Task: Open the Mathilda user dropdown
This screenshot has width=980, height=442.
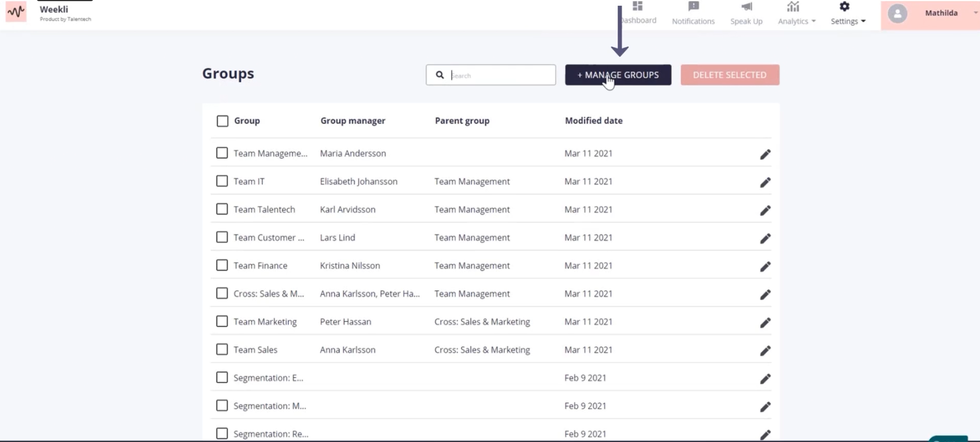Action: pos(975,13)
